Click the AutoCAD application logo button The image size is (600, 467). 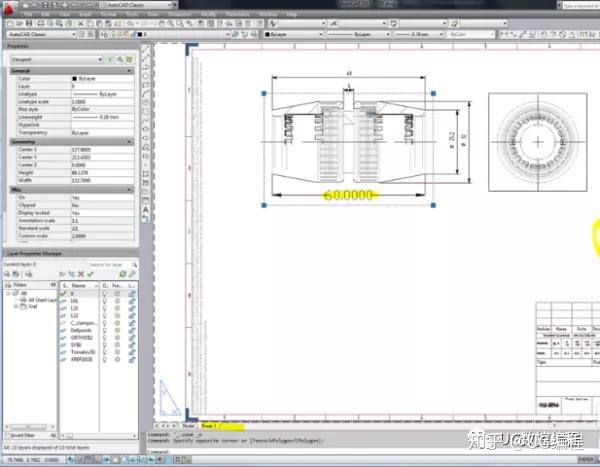coord(8,8)
